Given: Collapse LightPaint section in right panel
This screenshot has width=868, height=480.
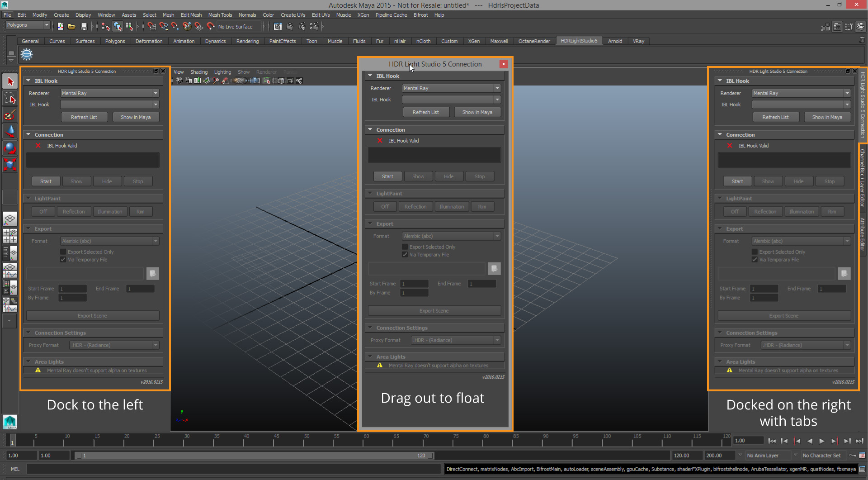Looking at the screenshot, I should [720, 199].
